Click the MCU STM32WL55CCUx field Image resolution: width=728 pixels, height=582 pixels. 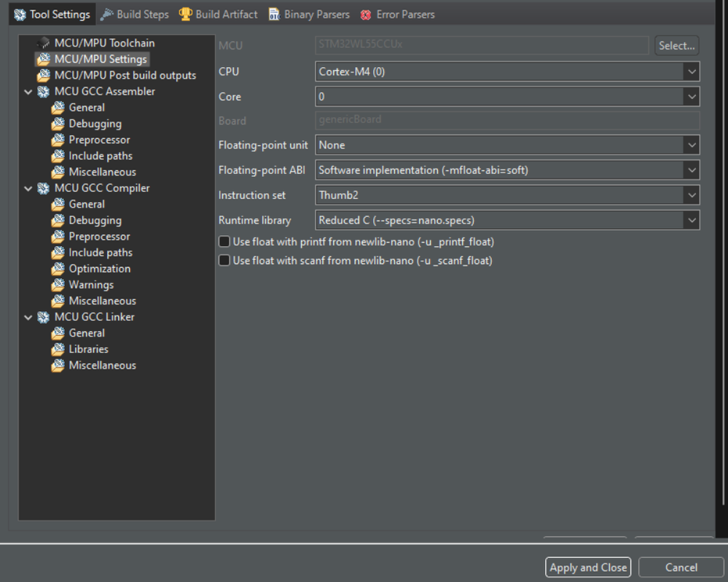[x=482, y=45]
